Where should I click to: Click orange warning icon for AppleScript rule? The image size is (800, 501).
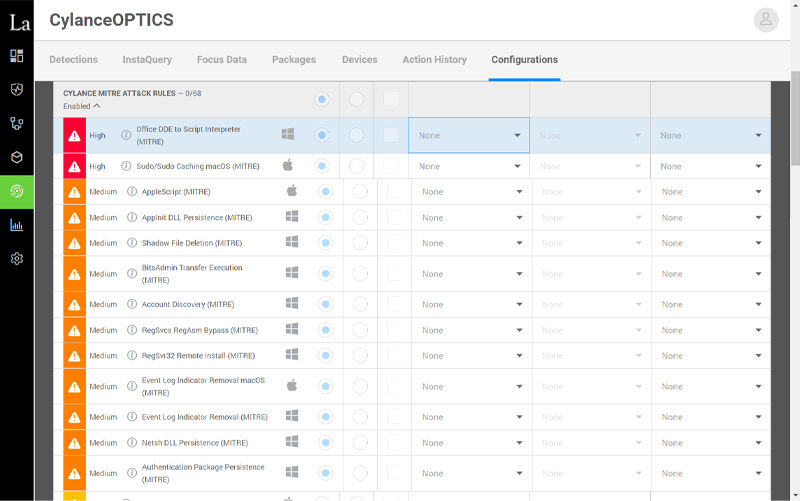(x=74, y=192)
